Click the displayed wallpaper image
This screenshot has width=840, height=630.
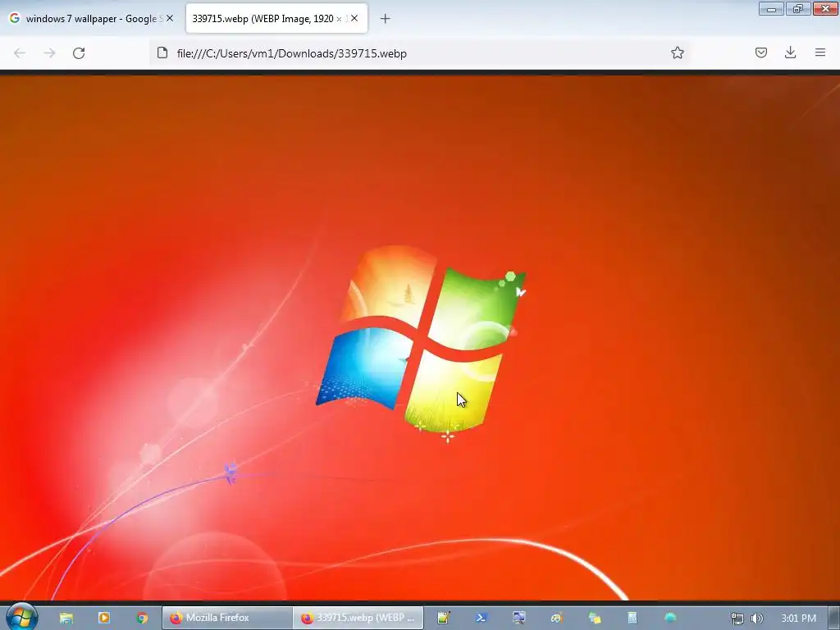click(420, 337)
